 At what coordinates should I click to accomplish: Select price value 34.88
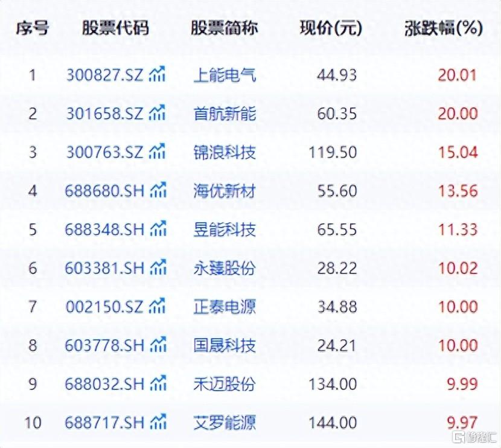(337, 307)
